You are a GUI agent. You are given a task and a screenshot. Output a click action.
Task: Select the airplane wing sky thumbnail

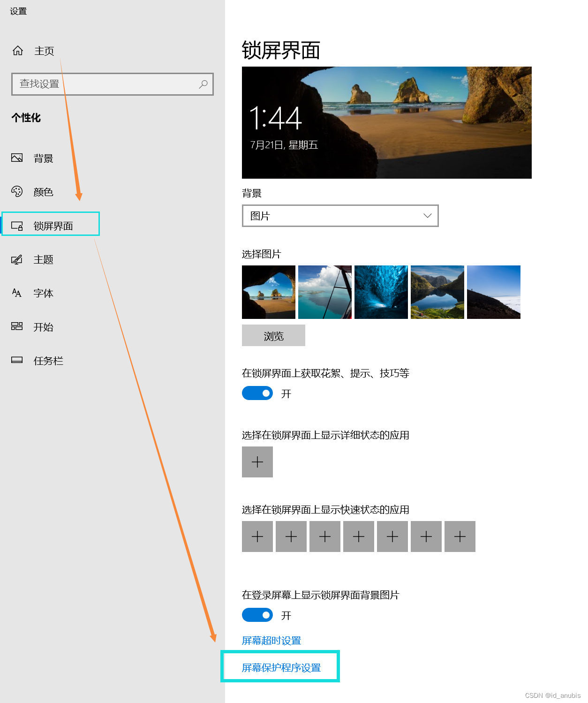[325, 292]
